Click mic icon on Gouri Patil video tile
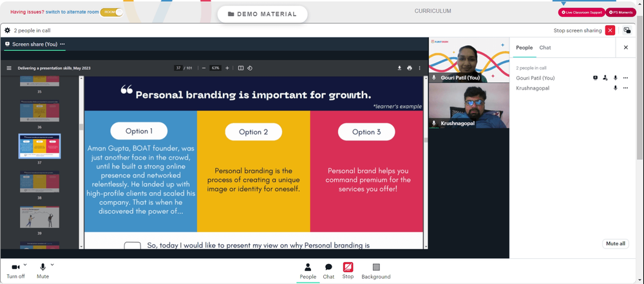 tap(434, 78)
